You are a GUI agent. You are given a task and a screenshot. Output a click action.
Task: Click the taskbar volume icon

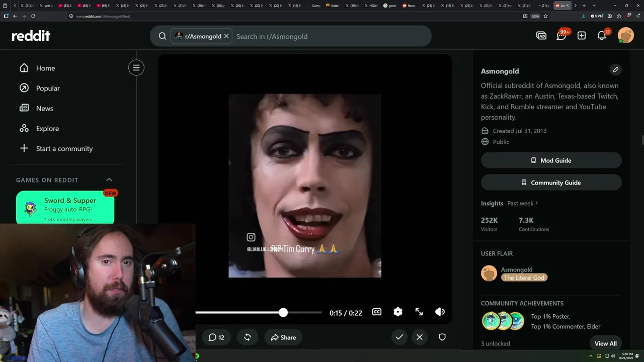[x=613, y=356]
